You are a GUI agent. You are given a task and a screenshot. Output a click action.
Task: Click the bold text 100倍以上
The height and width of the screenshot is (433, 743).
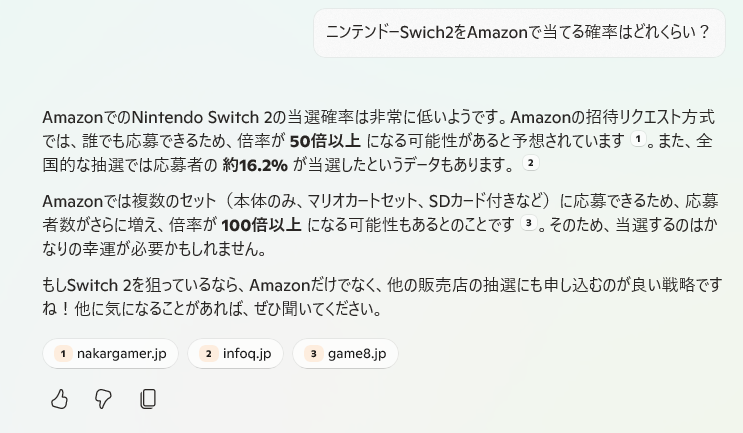(261, 225)
